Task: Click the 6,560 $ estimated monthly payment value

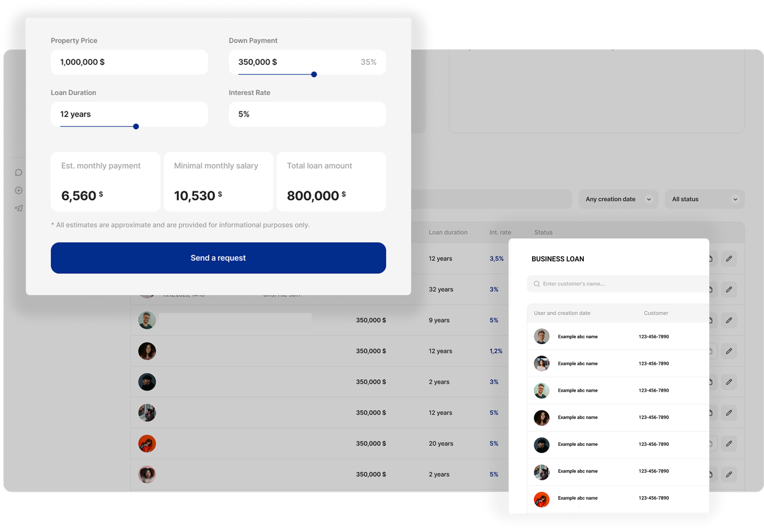Action: point(82,196)
